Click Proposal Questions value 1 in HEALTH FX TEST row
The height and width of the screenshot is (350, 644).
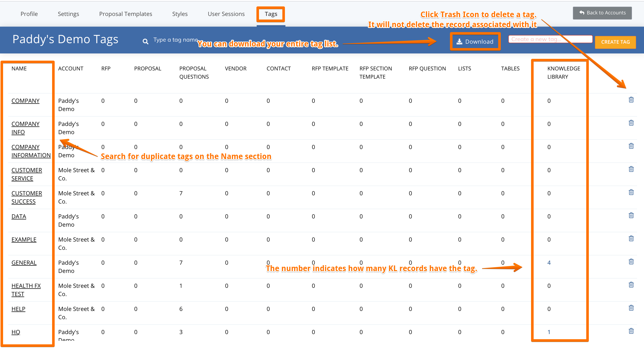click(181, 286)
